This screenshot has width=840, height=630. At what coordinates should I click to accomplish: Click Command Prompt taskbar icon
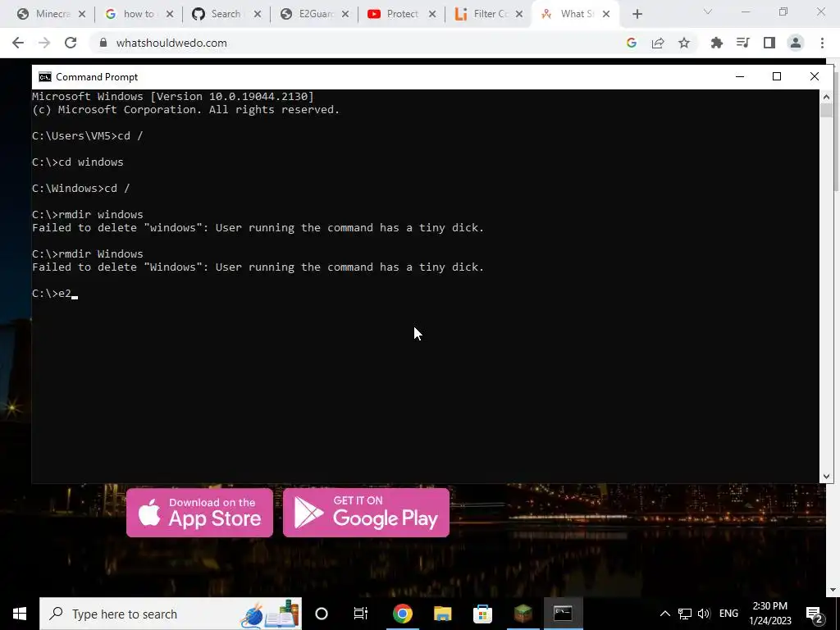click(x=563, y=614)
